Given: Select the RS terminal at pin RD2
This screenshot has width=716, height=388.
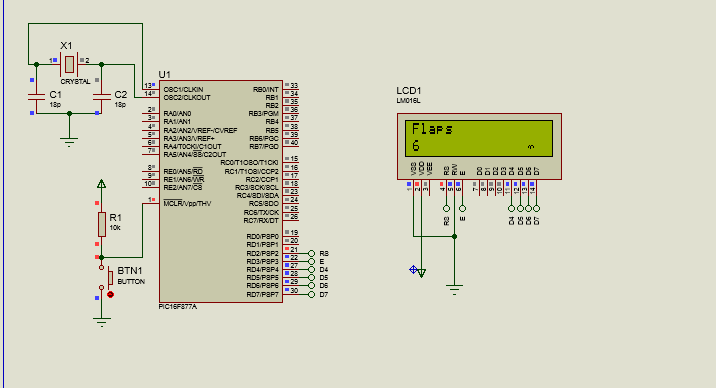Looking at the screenshot, I should click(311, 253).
